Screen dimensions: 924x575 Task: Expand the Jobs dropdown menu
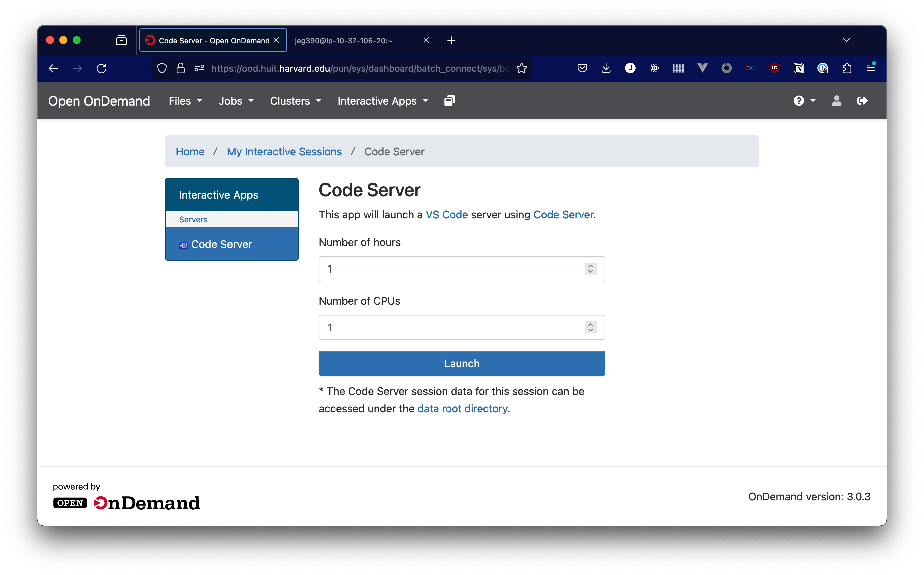click(237, 101)
